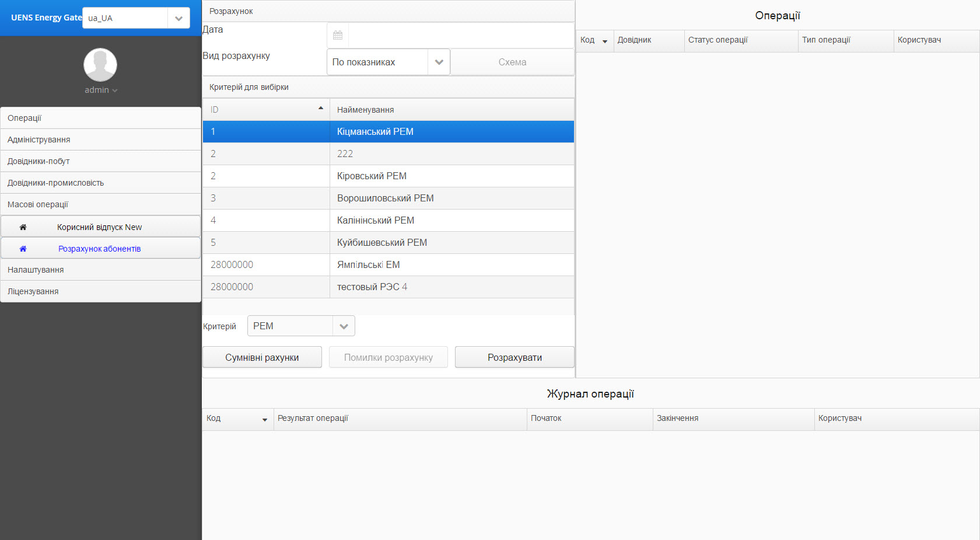Click the UENS Energy Gate title
The width and height of the screenshot is (980, 540).
click(46, 18)
